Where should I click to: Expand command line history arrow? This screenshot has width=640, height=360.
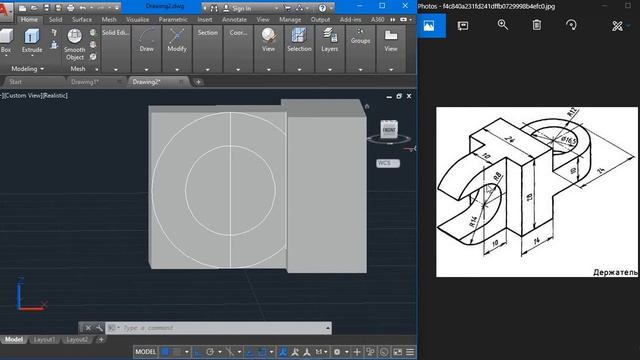327,328
